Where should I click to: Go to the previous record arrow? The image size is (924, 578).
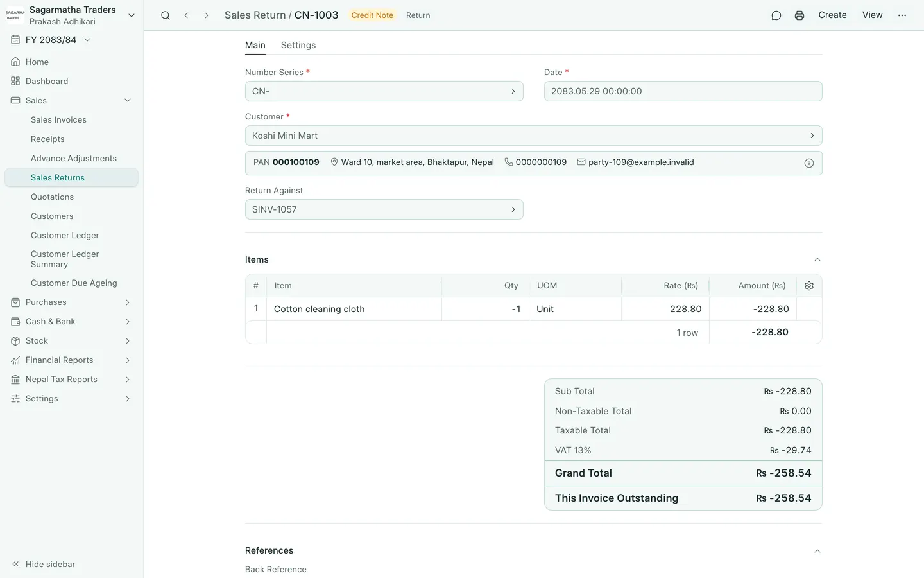click(186, 15)
